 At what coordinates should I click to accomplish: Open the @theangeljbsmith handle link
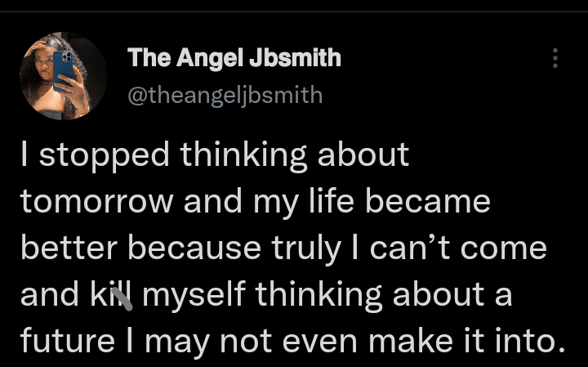225,96
